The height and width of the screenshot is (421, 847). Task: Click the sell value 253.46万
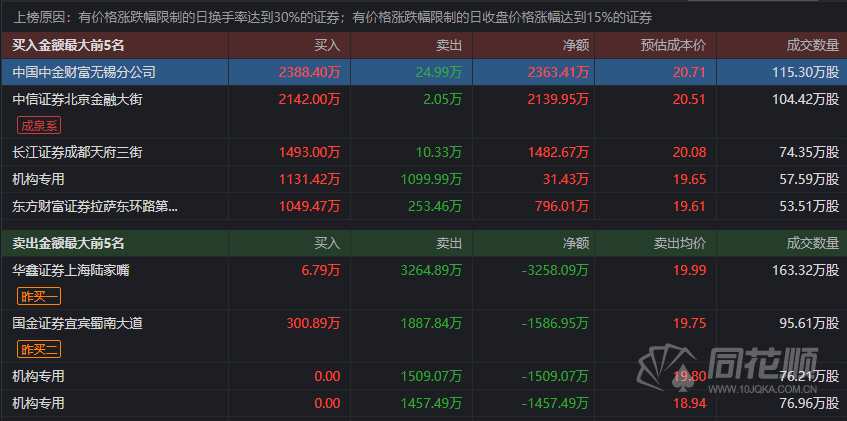[435, 206]
